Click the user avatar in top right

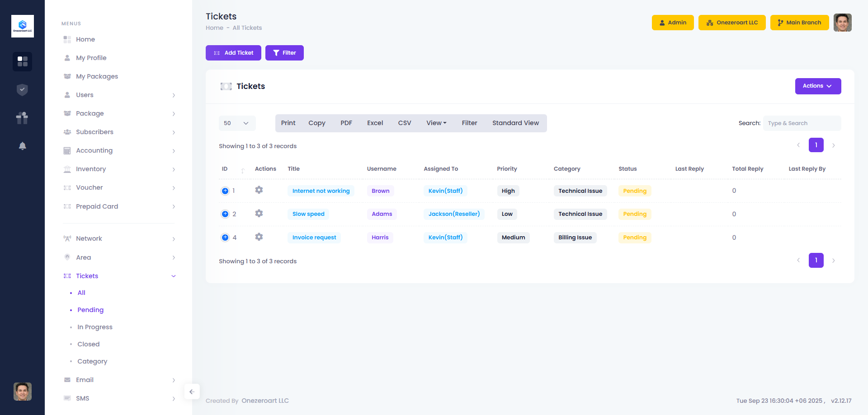tap(842, 23)
